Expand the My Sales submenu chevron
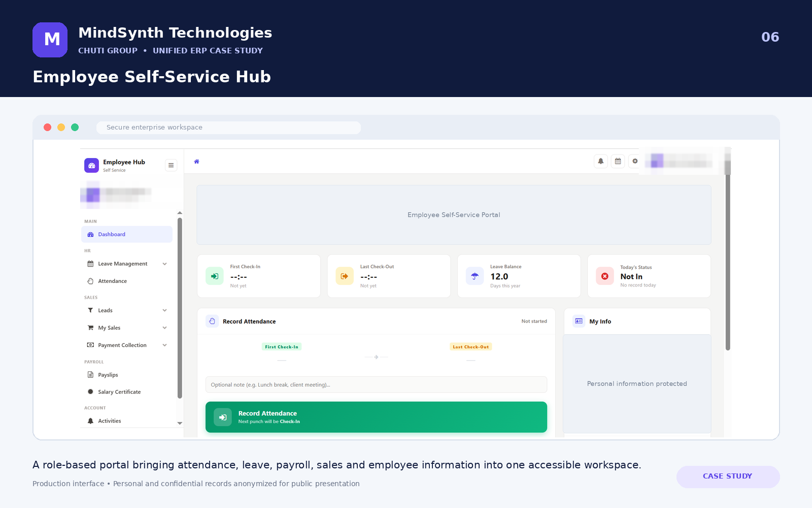The height and width of the screenshot is (508, 812). 164,328
